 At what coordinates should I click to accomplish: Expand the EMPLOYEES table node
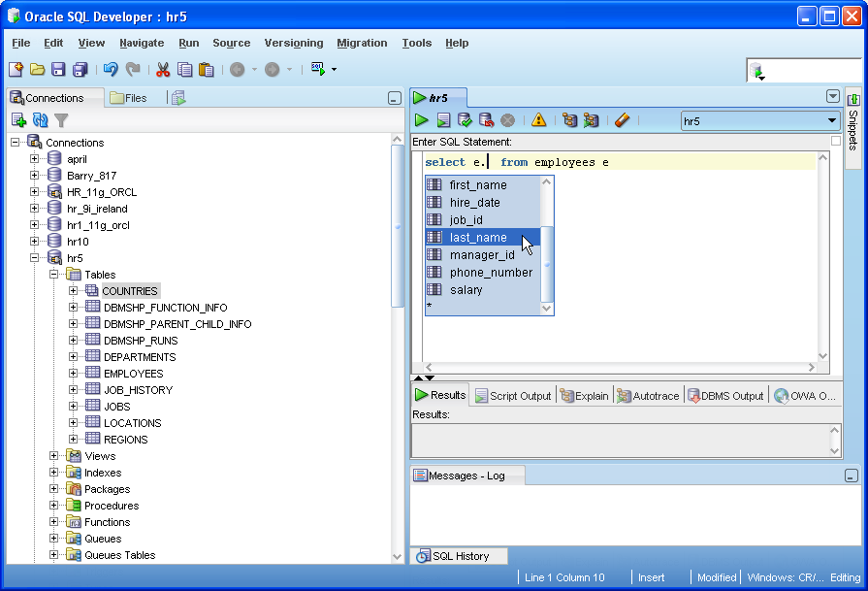tap(73, 374)
